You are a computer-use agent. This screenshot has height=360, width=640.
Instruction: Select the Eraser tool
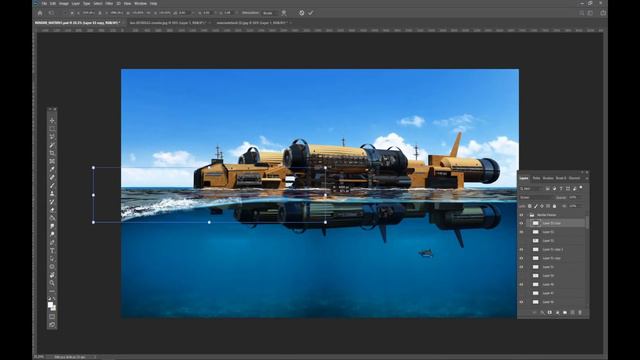[52, 210]
